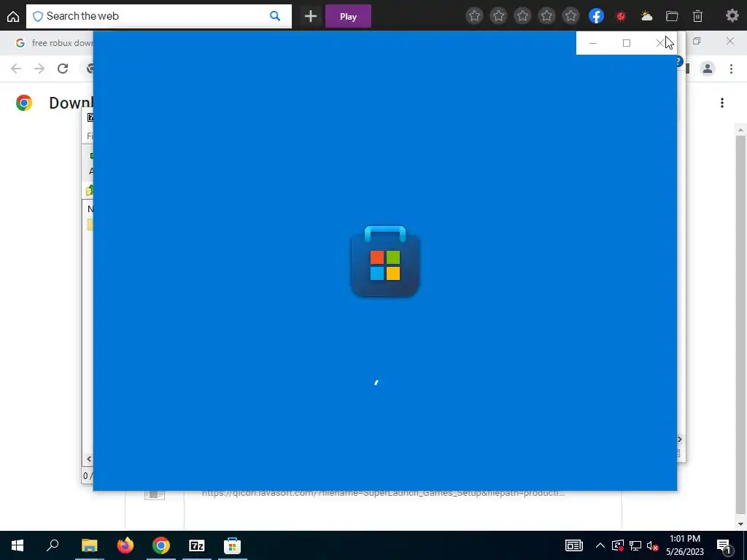The width and height of the screenshot is (747, 560).
Task: Open the Facebook shortcut icon
Action: [x=596, y=16]
